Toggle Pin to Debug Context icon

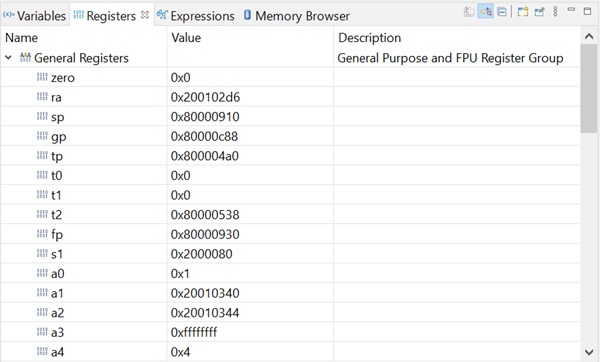540,12
